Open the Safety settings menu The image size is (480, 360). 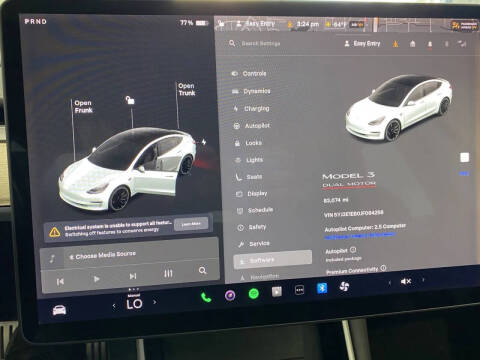pos(252,227)
